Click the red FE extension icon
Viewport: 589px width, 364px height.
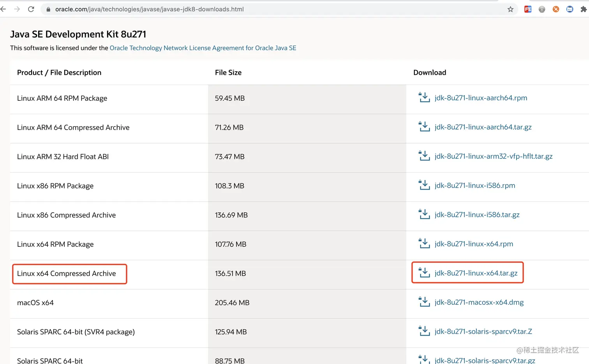click(x=528, y=9)
